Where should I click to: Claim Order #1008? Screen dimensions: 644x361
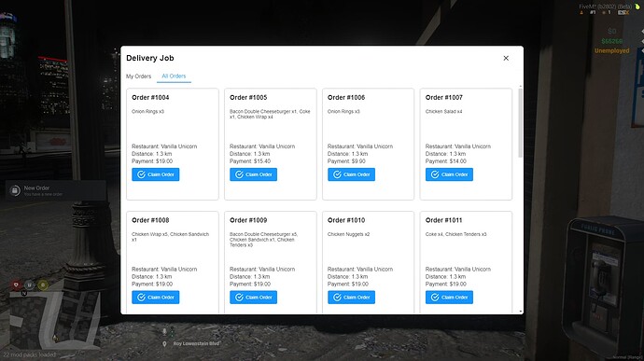[155, 298]
